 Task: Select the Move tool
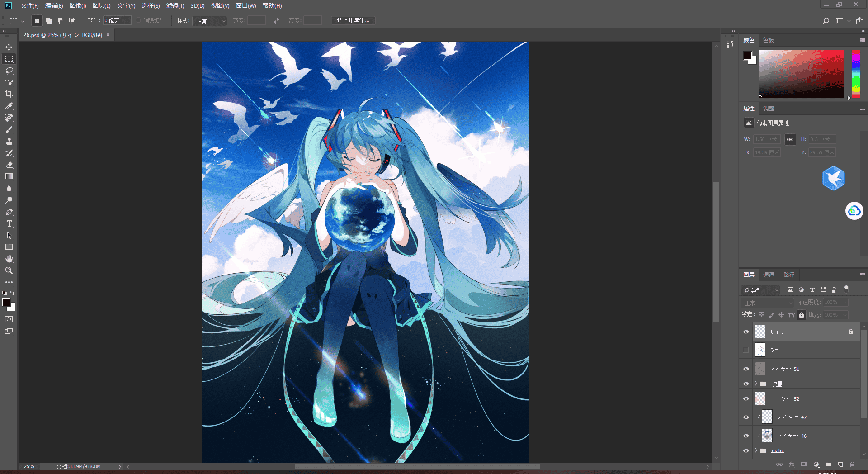click(9, 47)
